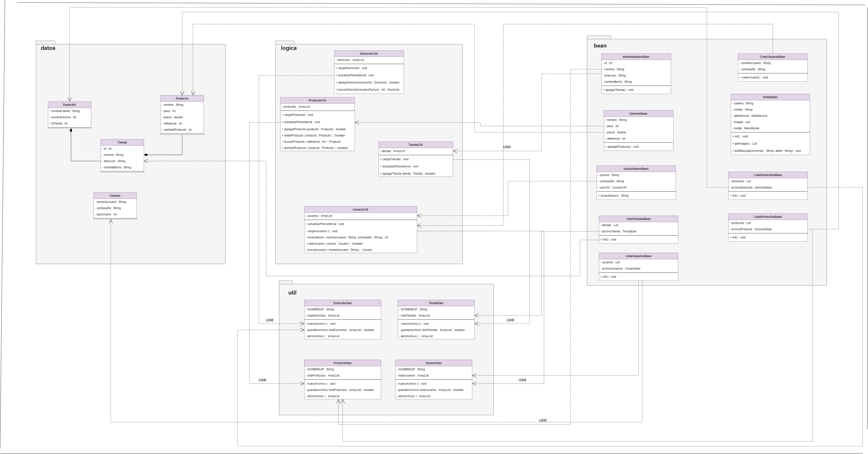Select the Tienda class in datos package
868x454 pixels.
tap(122, 142)
